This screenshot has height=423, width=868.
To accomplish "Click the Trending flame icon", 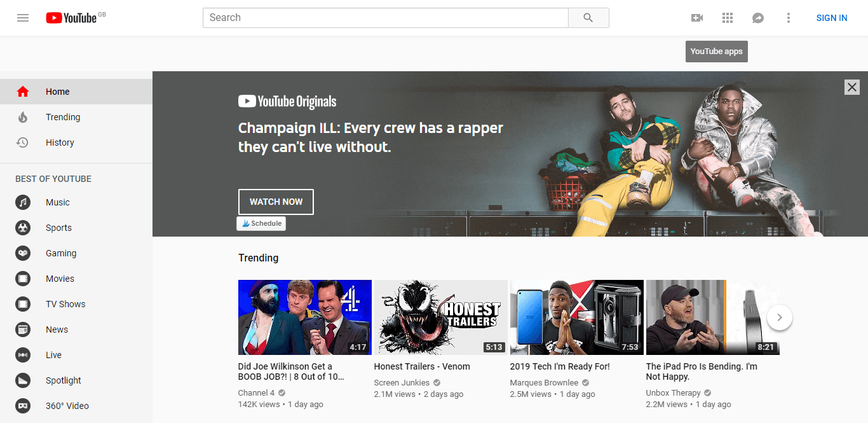I will tap(23, 117).
